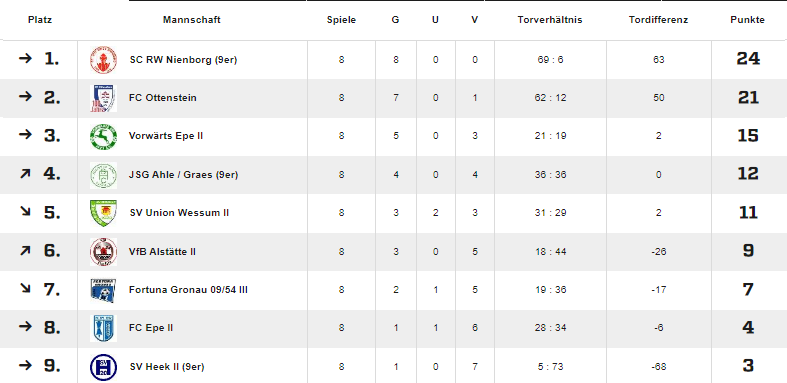This screenshot has width=787, height=383.
Task: Click the downward trend arrow at place 7
Action: pos(25,288)
